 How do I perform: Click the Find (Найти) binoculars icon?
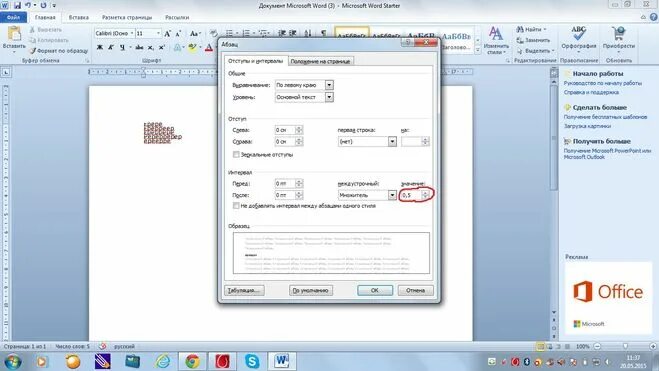pos(520,29)
